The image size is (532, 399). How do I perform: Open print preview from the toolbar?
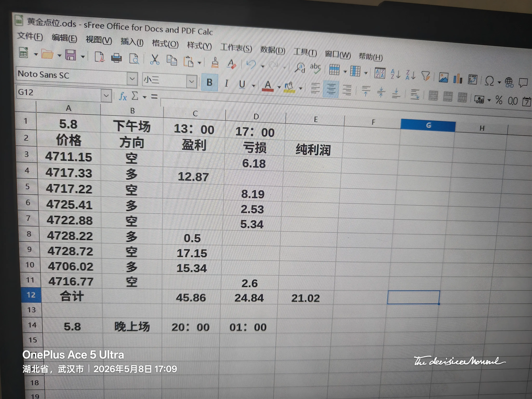click(134, 59)
